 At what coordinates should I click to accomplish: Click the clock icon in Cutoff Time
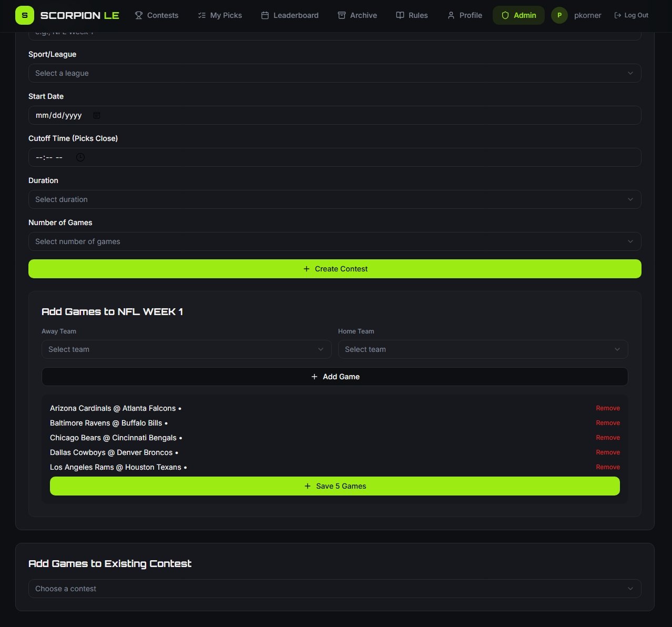[x=80, y=157]
